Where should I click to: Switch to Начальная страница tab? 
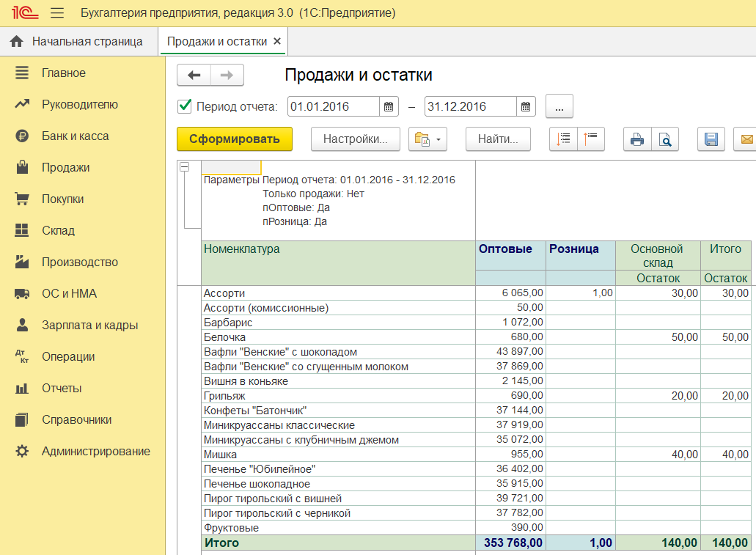click(87, 42)
